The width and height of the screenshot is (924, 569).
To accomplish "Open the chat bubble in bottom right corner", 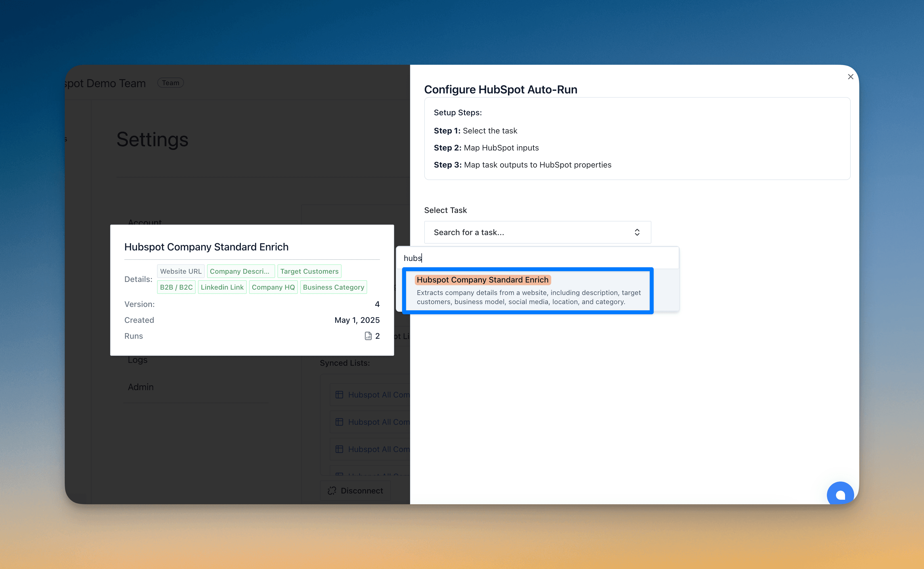I will point(841,494).
